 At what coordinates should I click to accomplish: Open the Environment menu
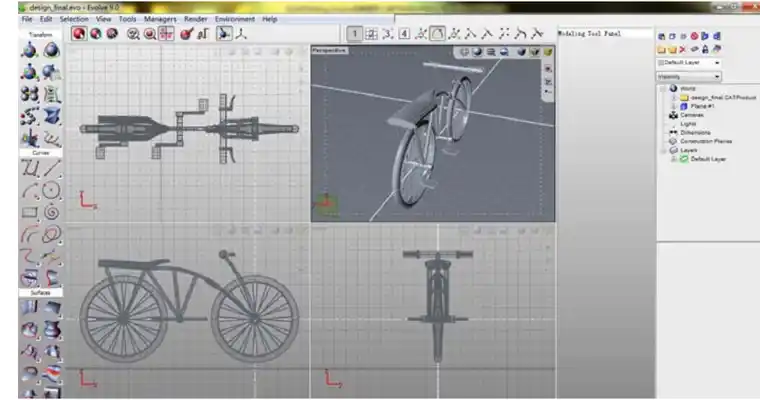pos(235,19)
